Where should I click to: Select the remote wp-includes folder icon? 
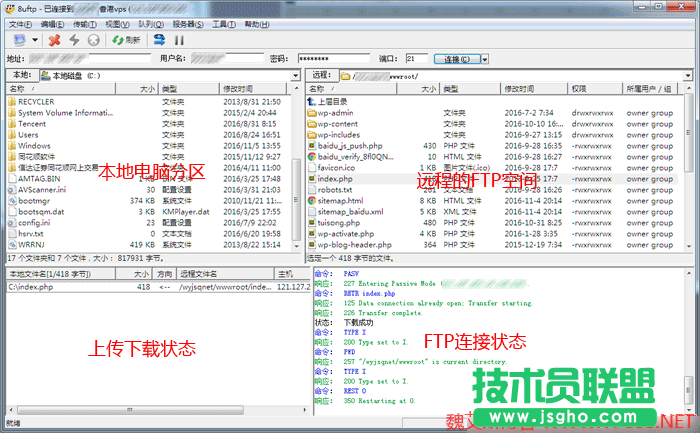312,135
